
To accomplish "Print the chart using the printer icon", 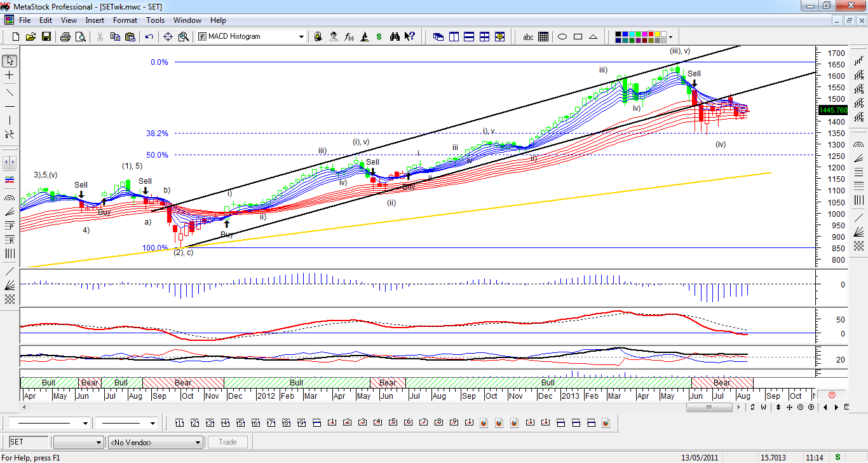I will point(65,37).
